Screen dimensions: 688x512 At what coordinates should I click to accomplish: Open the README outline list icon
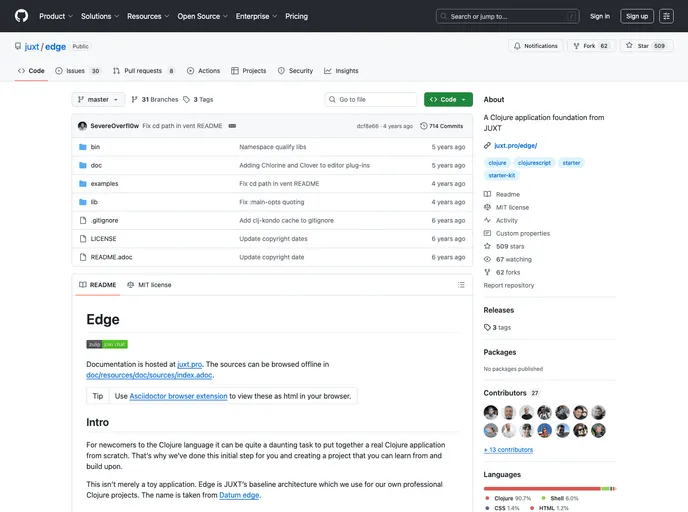(461, 285)
